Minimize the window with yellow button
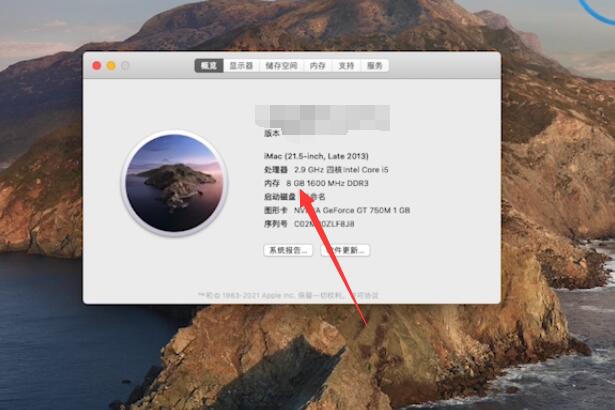Image resolution: width=615 pixels, height=410 pixels. pos(111,66)
